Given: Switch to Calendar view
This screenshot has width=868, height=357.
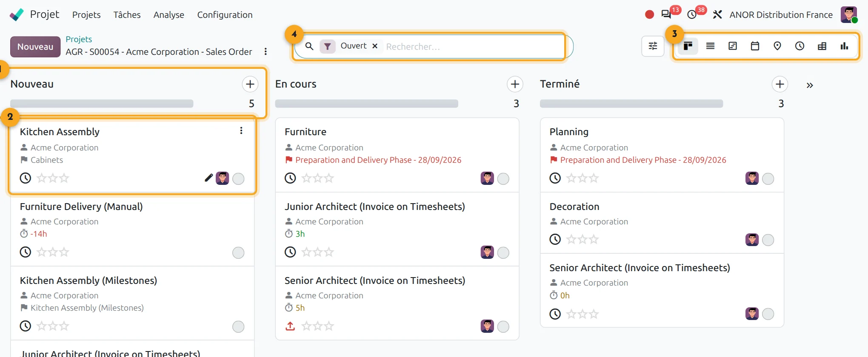Looking at the screenshot, I should click(x=755, y=46).
